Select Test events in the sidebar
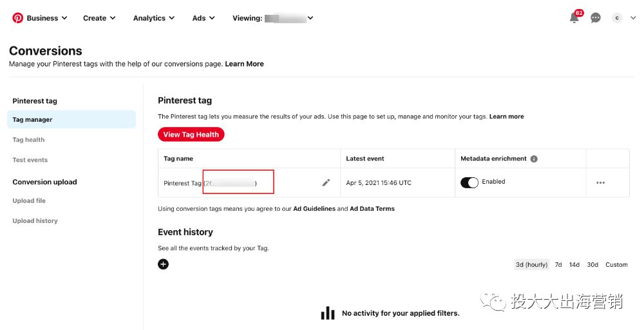 [x=30, y=160]
